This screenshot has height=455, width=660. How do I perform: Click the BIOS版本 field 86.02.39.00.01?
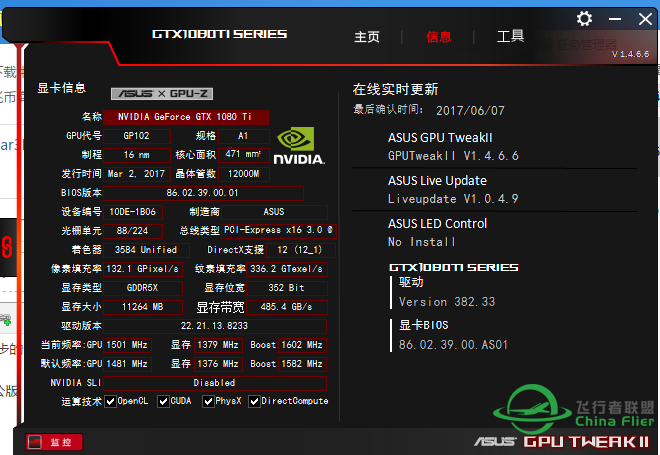[x=203, y=193]
